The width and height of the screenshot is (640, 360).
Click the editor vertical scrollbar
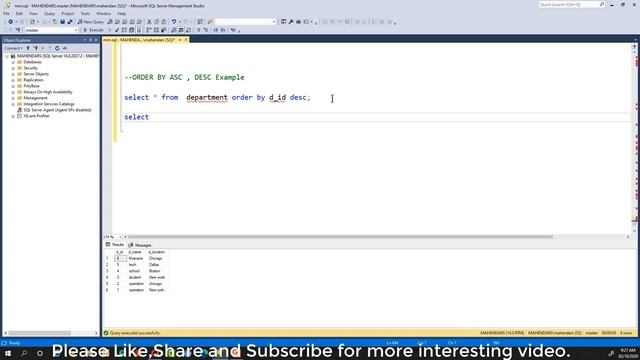pos(634,139)
